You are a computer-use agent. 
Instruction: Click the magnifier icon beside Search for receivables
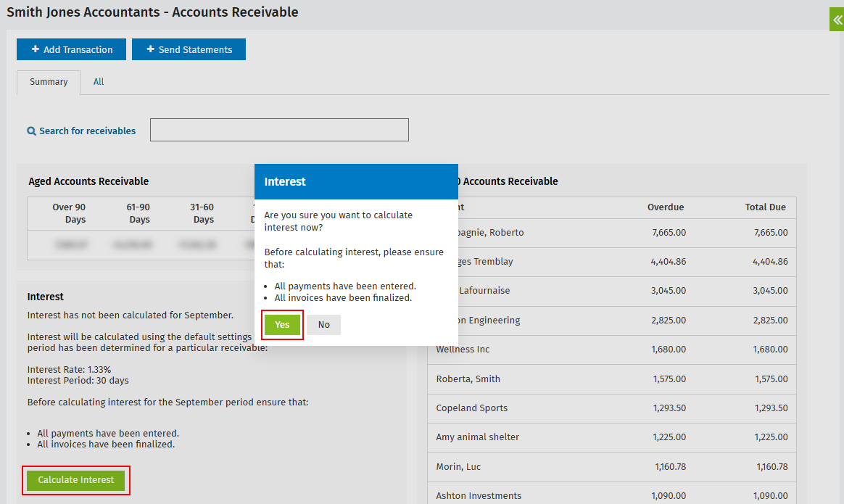pyautogui.click(x=32, y=131)
